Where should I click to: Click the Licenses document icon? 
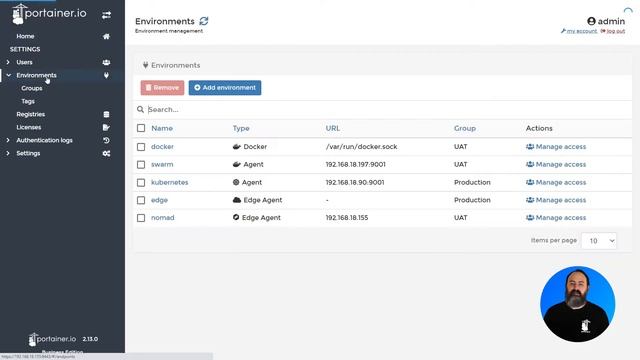(106, 127)
